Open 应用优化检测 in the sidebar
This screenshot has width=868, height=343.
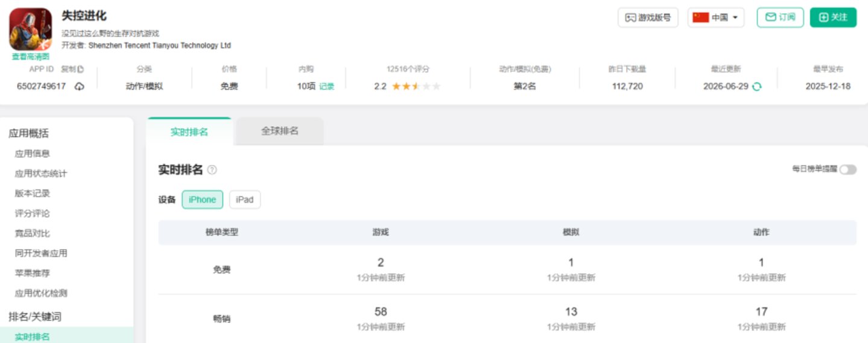click(x=41, y=293)
